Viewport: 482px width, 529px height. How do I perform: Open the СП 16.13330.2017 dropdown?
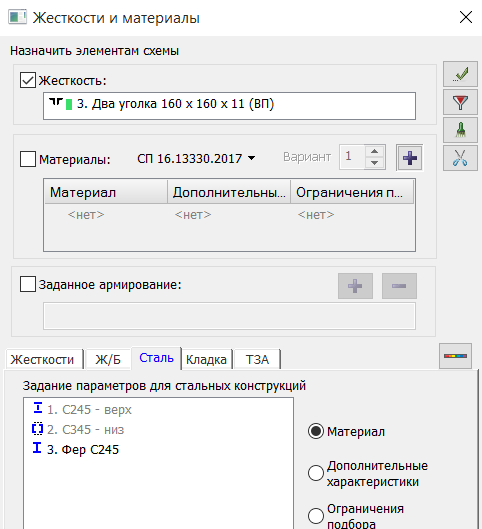coord(196,158)
